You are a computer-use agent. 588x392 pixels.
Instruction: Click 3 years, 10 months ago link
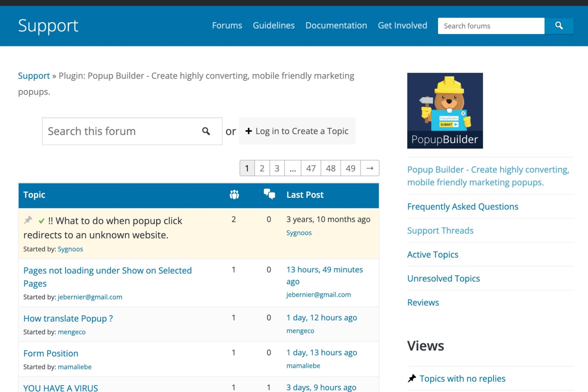coord(328,220)
